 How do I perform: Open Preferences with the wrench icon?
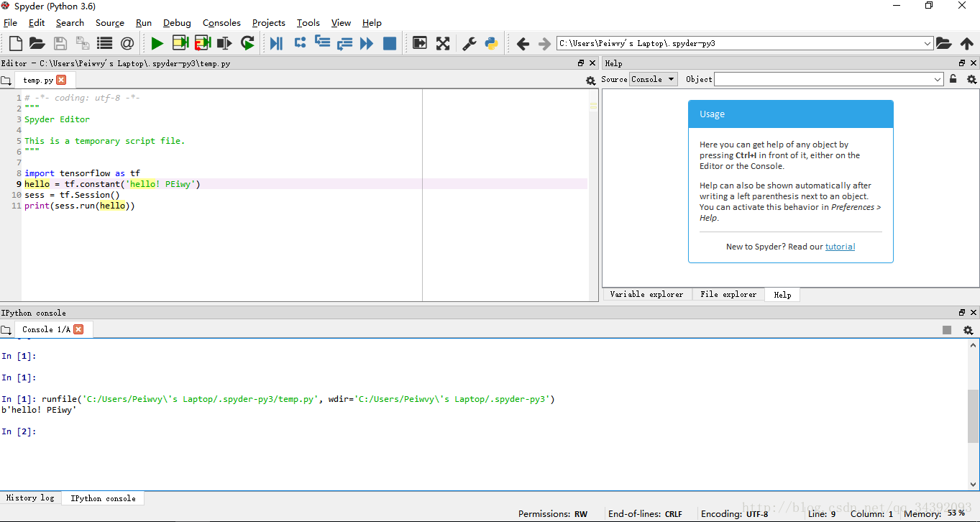pyautogui.click(x=469, y=43)
